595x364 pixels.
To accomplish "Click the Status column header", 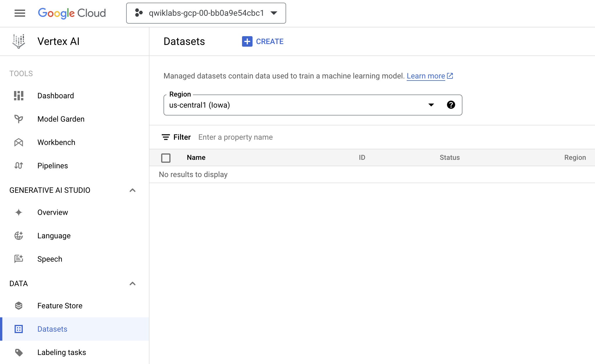I will [450, 157].
